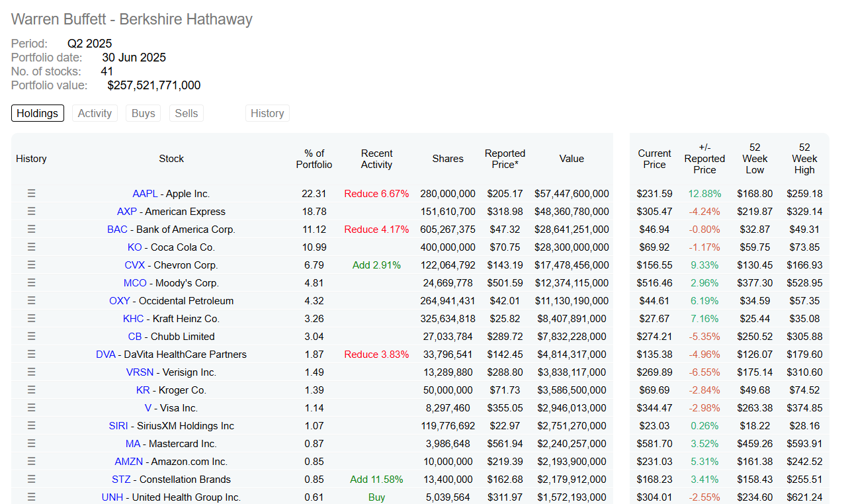Click the portfolio date 30 Jun 2025
This screenshot has width=848, height=504.
coord(134,58)
